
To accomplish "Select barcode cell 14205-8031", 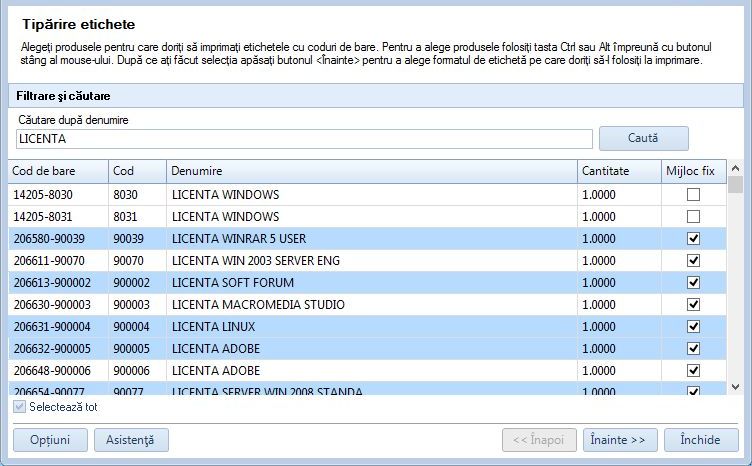I will click(58, 217).
